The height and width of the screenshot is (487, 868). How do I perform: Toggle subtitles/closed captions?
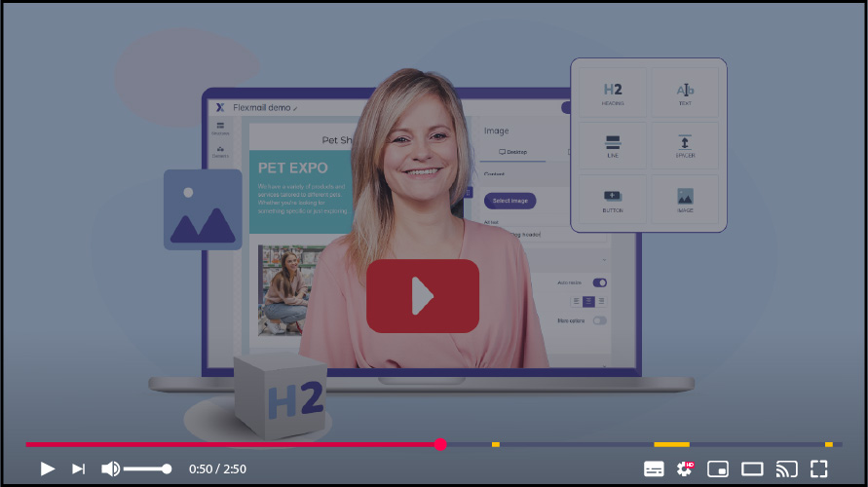654,468
